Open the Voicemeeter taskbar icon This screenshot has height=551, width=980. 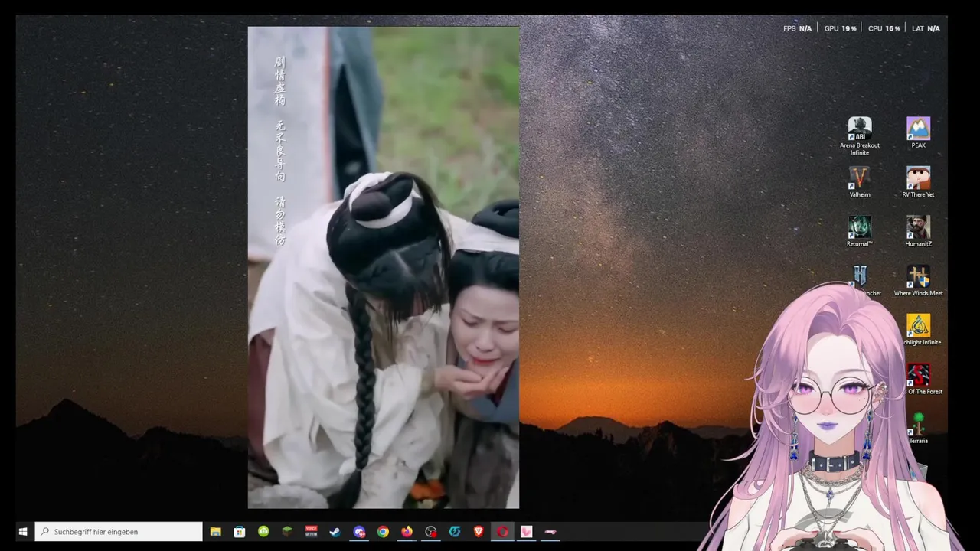tap(311, 532)
